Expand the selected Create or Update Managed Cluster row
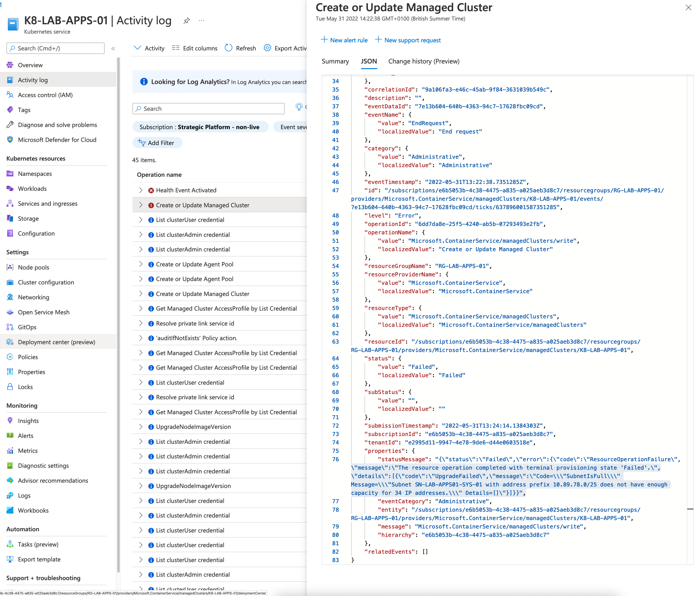Image resolution: width=700 pixels, height=596 pixels. [141, 205]
